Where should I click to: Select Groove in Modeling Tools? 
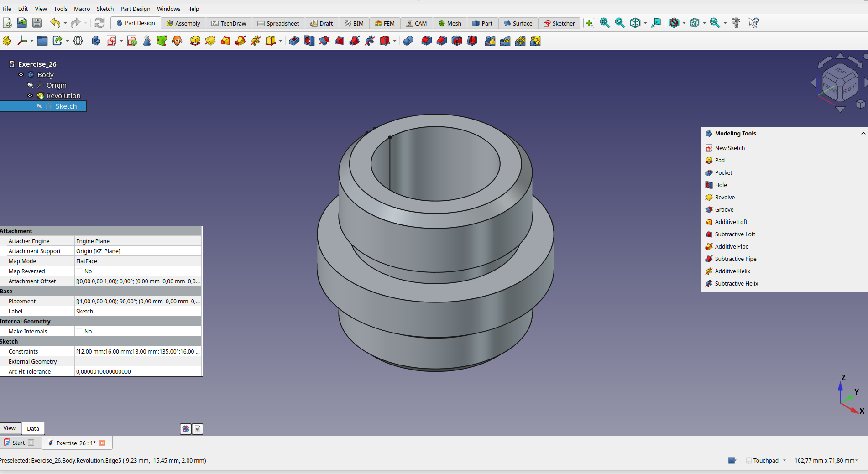click(x=724, y=210)
